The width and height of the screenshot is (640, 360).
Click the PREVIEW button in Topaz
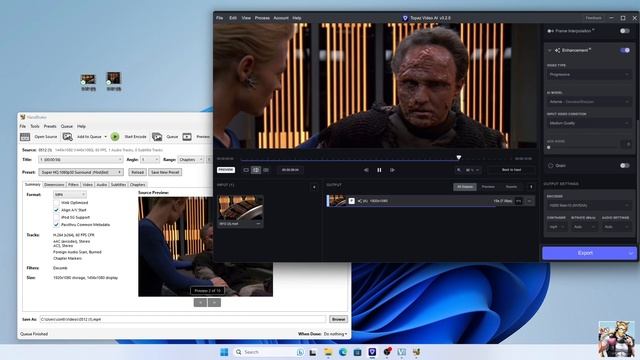226,170
